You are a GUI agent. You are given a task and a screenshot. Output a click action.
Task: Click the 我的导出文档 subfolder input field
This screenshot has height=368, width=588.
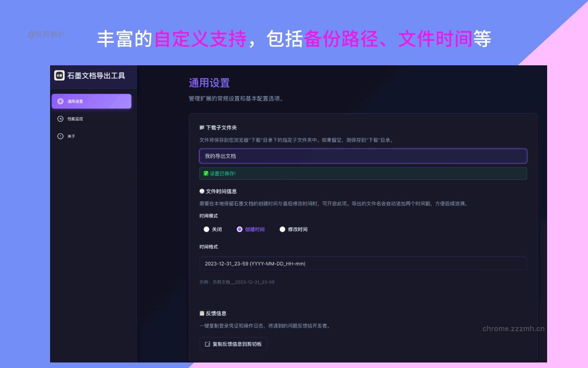click(x=363, y=156)
